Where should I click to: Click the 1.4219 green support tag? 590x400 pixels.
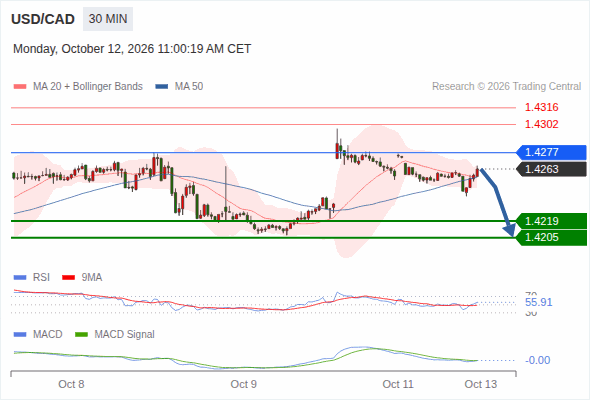tap(551, 221)
